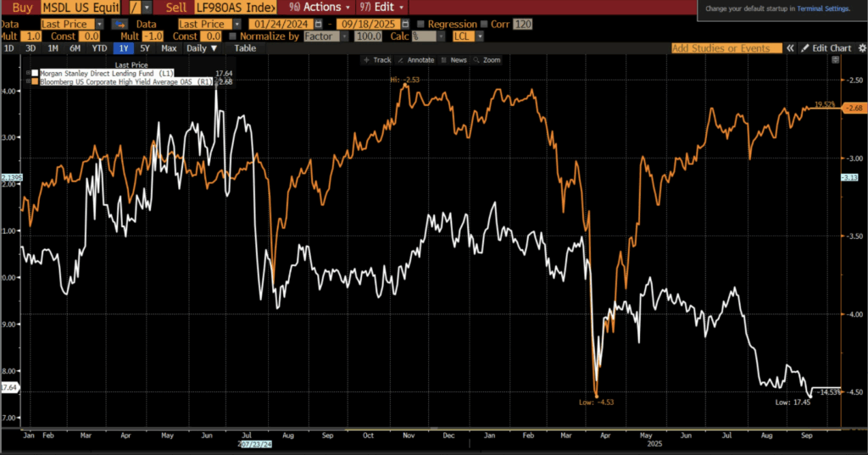This screenshot has height=455, width=868.
Task: Open the News overlay tool
Action: [454, 60]
